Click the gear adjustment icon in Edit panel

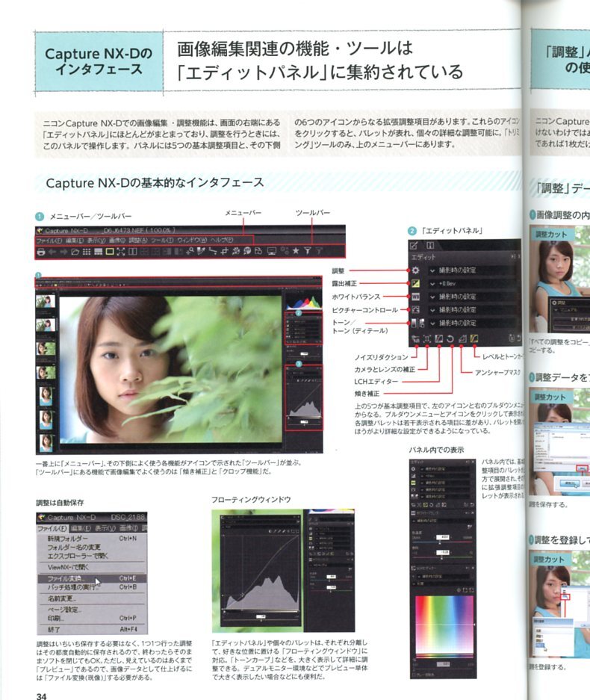point(415,270)
